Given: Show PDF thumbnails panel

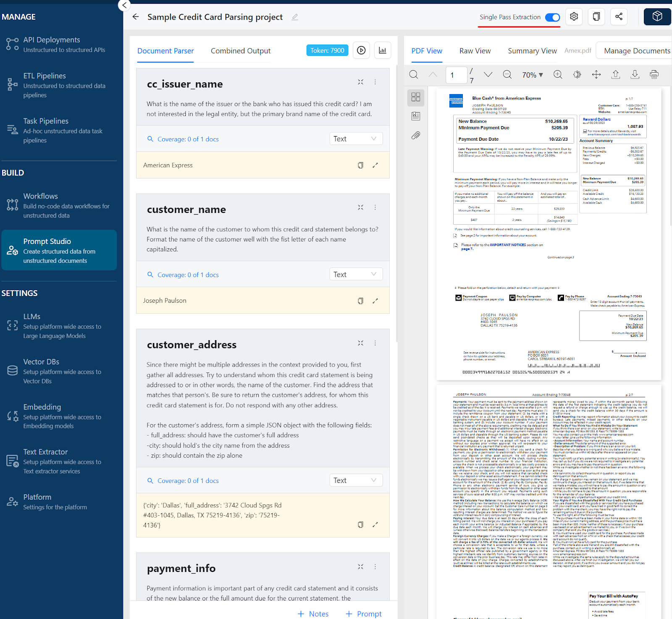Looking at the screenshot, I should 416,97.
